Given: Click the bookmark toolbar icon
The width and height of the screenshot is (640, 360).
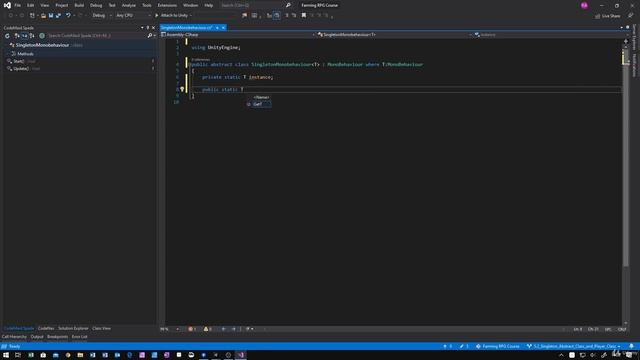Looking at the screenshot, I should point(304,16).
